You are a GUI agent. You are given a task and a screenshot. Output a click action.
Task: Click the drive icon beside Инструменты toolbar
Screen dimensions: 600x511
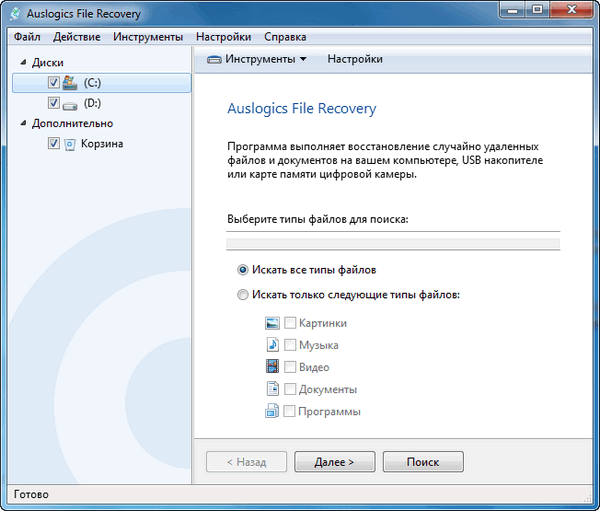coord(214,60)
